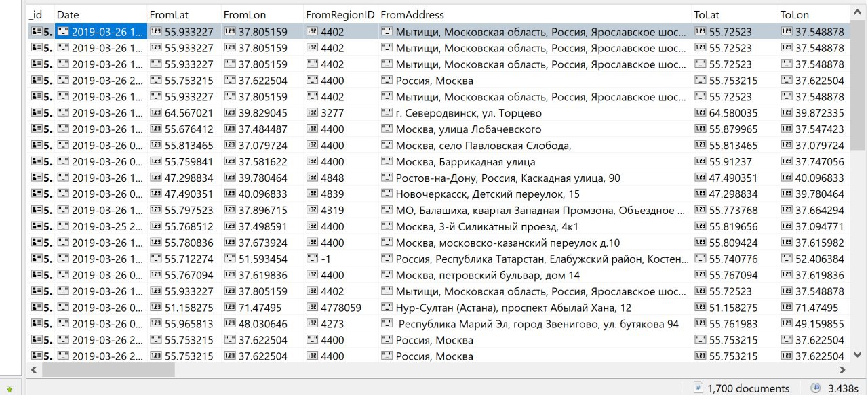The width and height of the screenshot is (868, 395).
Task: Click the string icon before Нур-Султан address
Action: [387, 308]
